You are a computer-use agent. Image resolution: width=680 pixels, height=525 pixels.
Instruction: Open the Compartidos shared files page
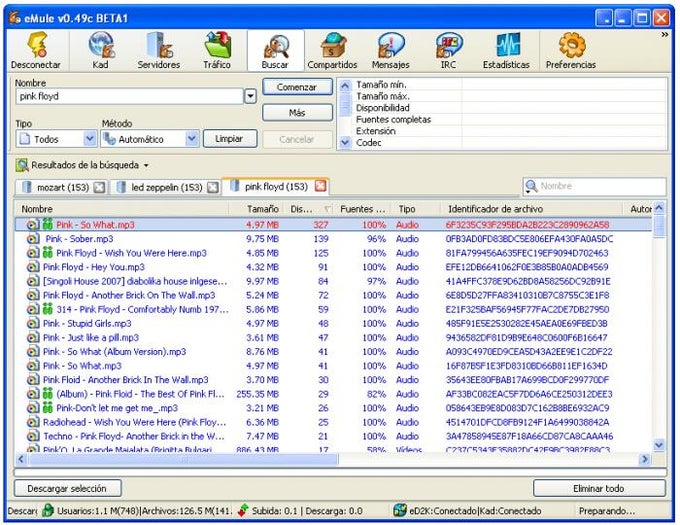click(333, 50)
